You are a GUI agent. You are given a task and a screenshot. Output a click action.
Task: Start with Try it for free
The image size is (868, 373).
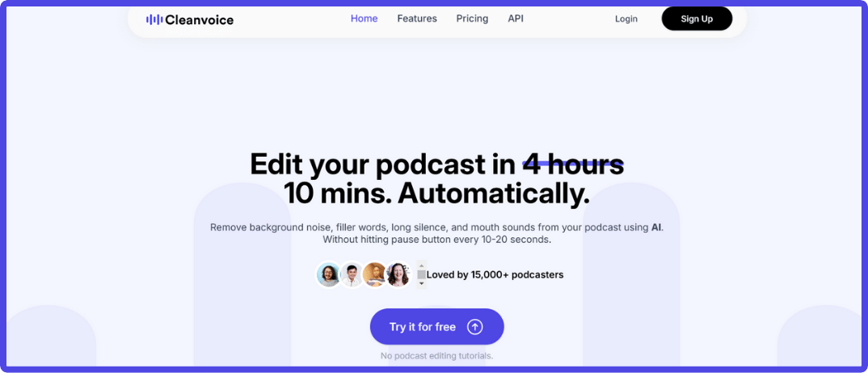click(x=436, y=327)
